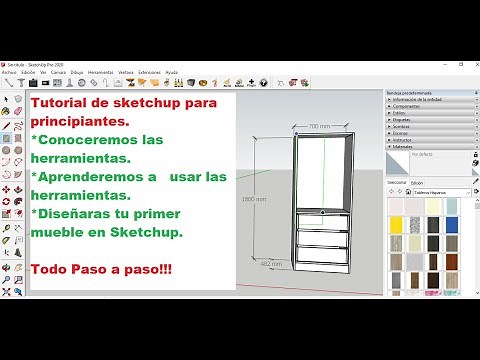Select the Polygon drawing tool
480x360 pixels.
[x=18, y=150]
